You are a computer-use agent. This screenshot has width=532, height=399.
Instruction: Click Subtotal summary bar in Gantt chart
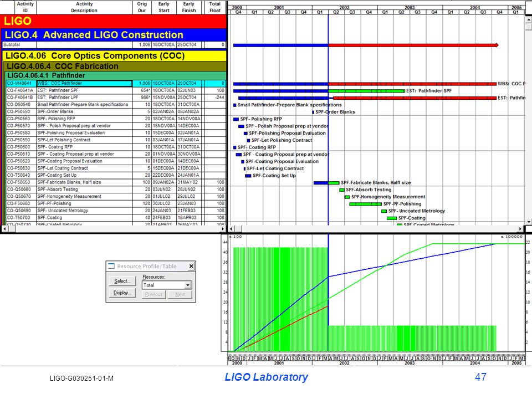pyautogui.click(x=365, y=45)
